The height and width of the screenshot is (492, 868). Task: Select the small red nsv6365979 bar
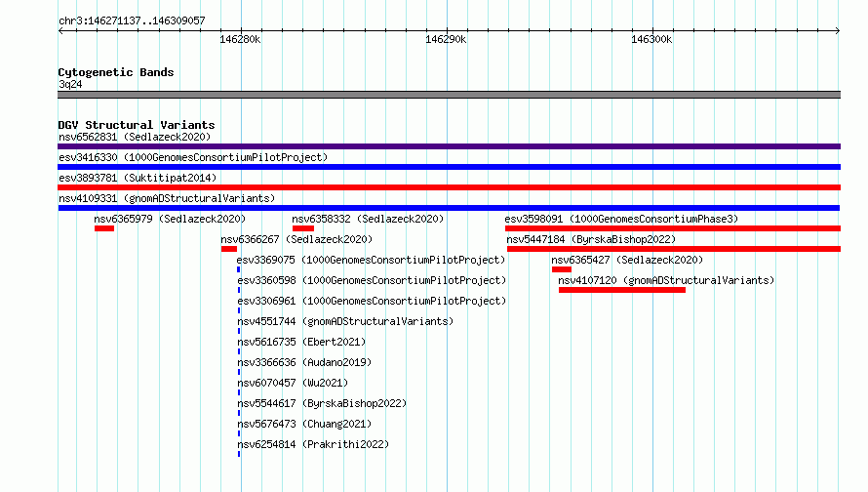pos(104,228)
